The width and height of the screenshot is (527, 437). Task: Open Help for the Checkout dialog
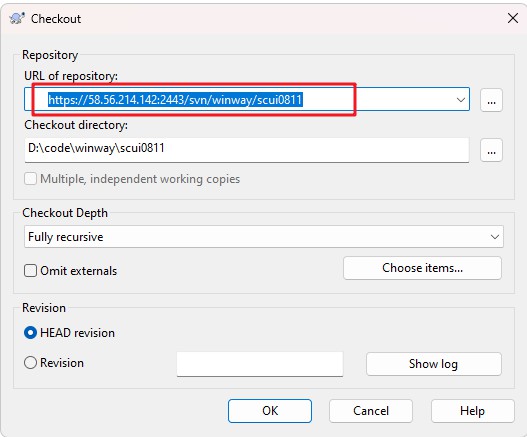[x=473, y=411]
